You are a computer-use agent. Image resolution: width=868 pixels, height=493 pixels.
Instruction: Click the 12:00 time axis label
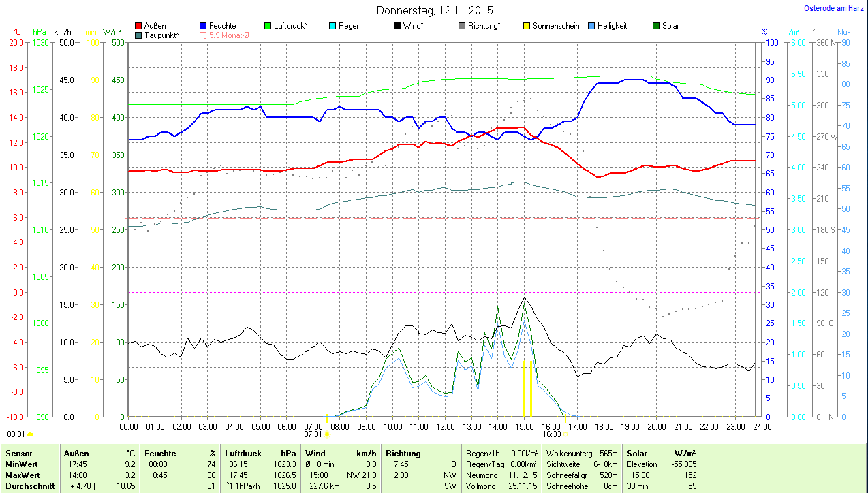tap(445, 426)
